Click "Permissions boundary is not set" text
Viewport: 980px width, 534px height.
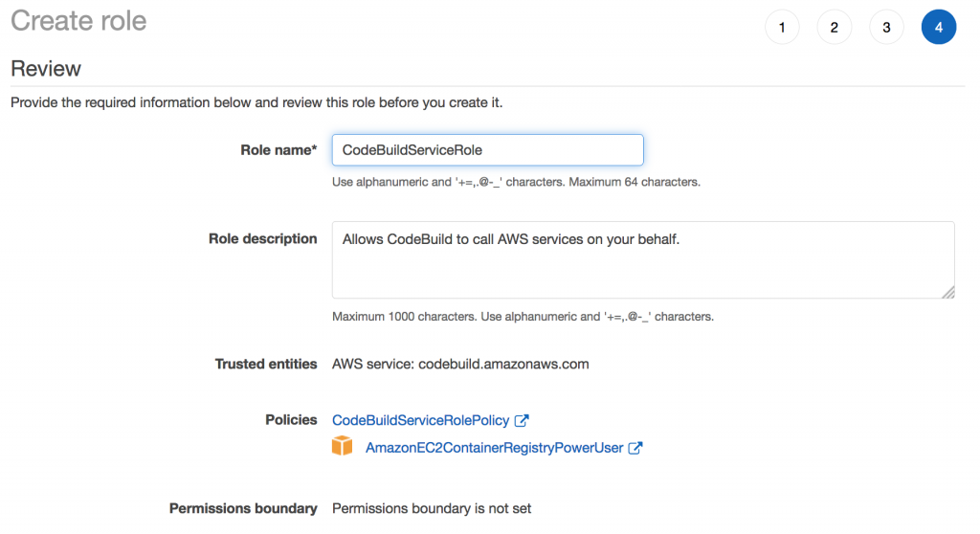432,508
